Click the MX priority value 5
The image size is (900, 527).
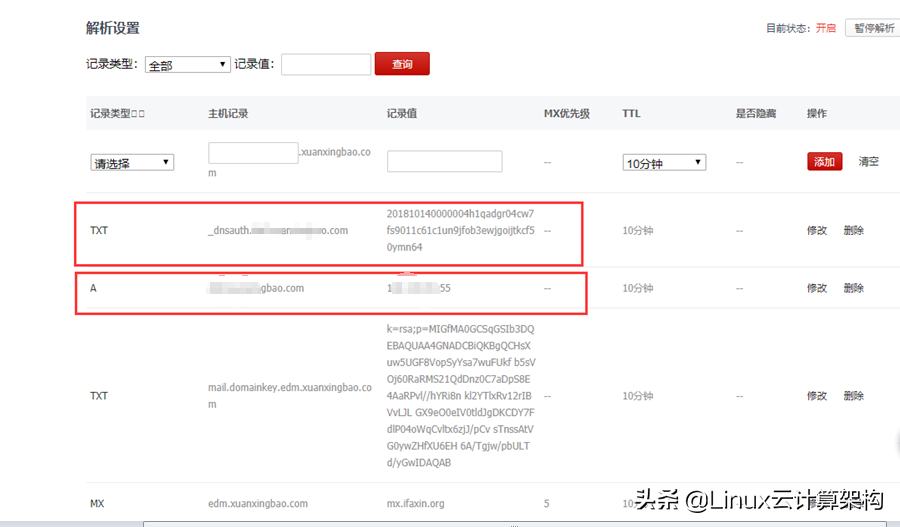pos(546,503)
